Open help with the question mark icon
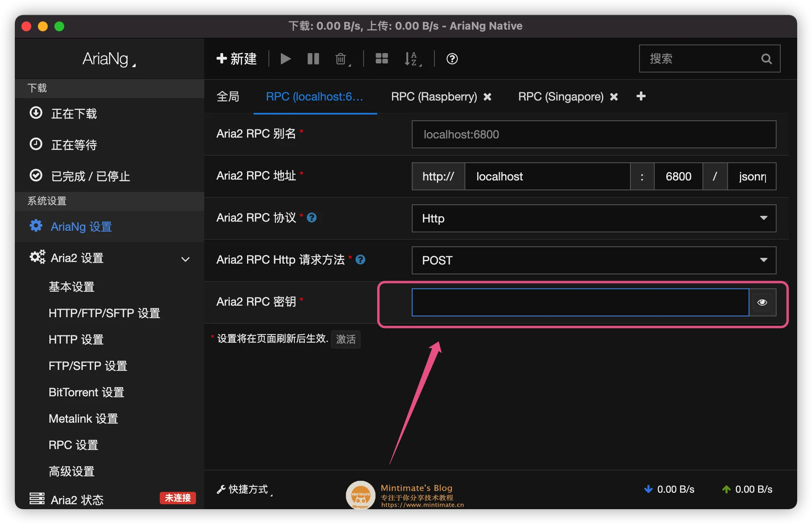This screenshot has height=524, width=812. [452, 59]
